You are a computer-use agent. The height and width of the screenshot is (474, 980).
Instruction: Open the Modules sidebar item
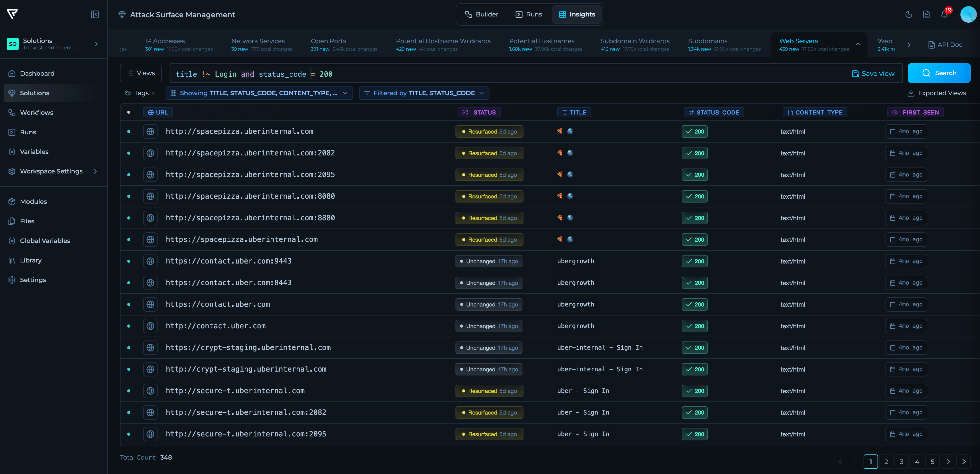pos(33,201)
